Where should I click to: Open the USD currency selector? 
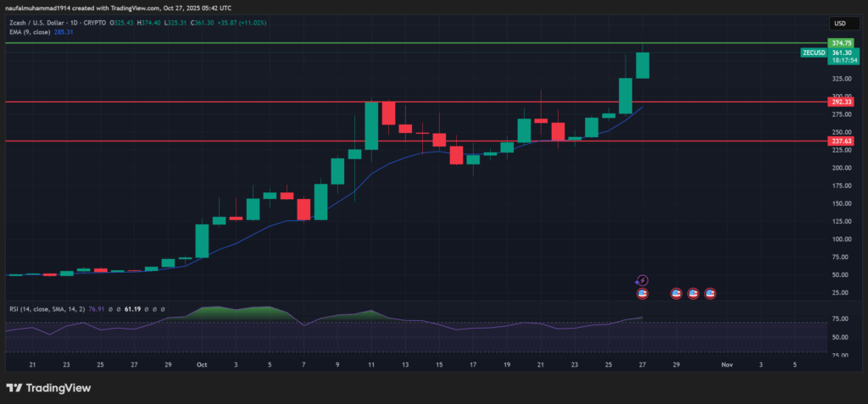pos(840,24)
